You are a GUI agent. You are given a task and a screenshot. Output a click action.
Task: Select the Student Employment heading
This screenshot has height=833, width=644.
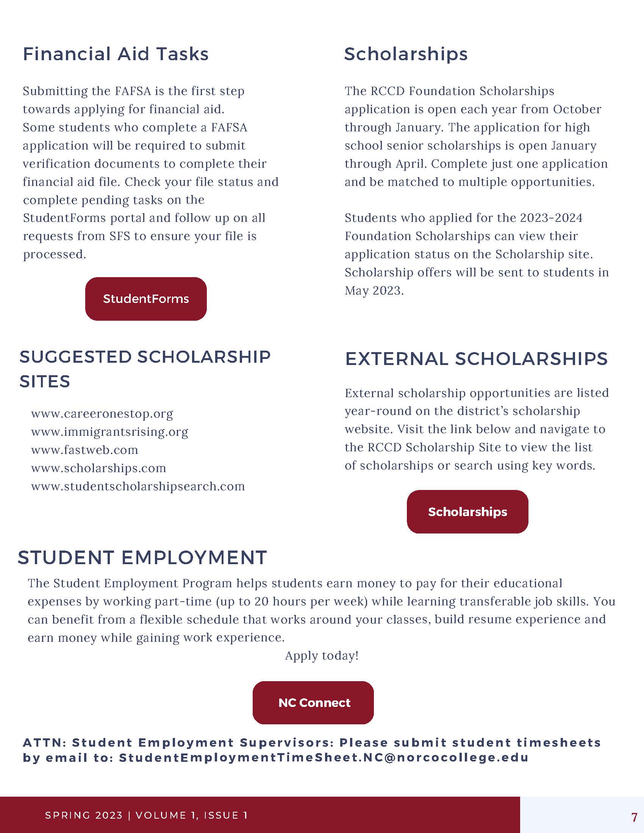click(142, 558)
